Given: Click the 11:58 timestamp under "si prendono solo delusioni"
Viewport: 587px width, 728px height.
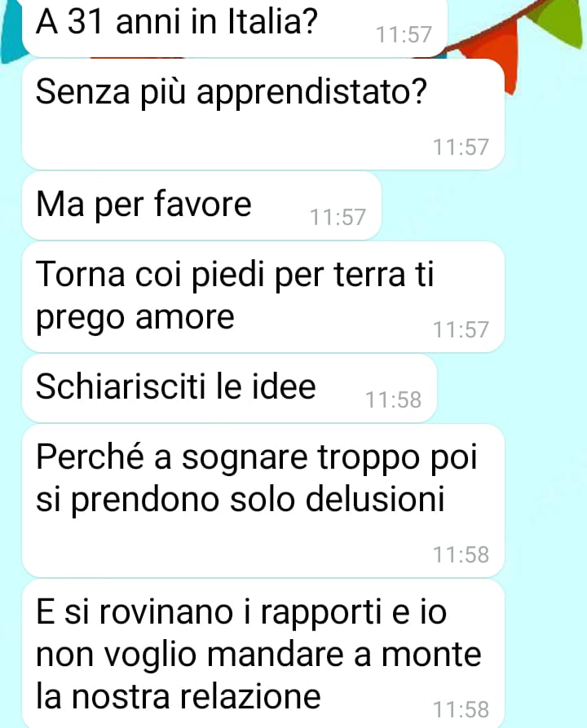Looking at the screenshot, I should (x=461, y=555).
